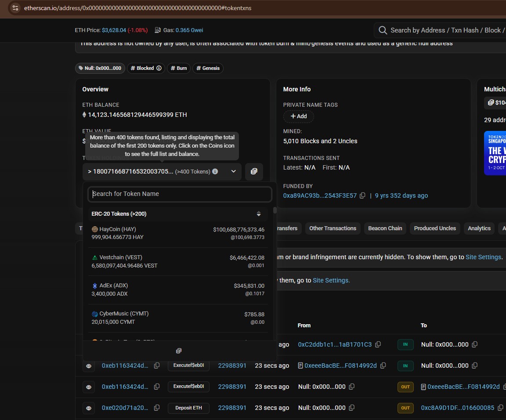Click coins icon at dropdown footer
Screen dimensions: 506x420
[x=179, y=351]
